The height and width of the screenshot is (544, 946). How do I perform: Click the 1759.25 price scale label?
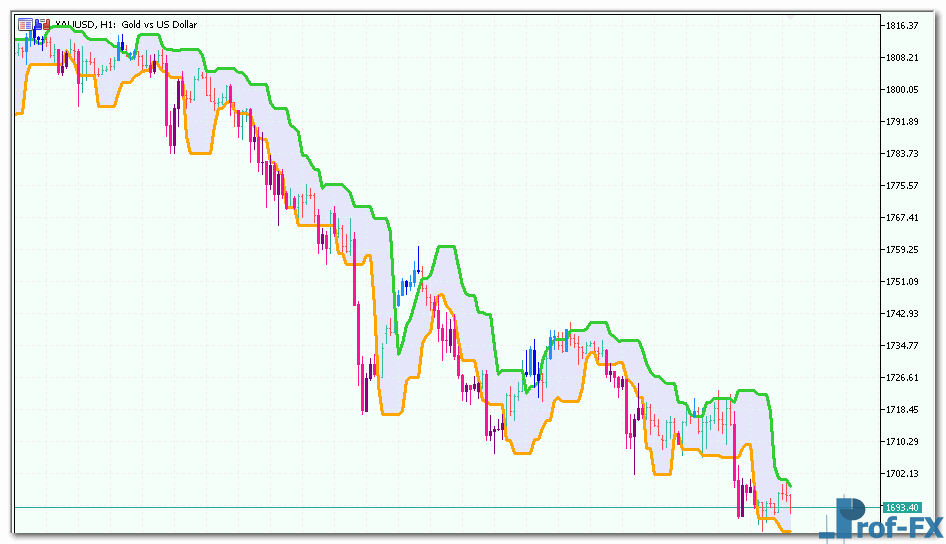point(901,250)
